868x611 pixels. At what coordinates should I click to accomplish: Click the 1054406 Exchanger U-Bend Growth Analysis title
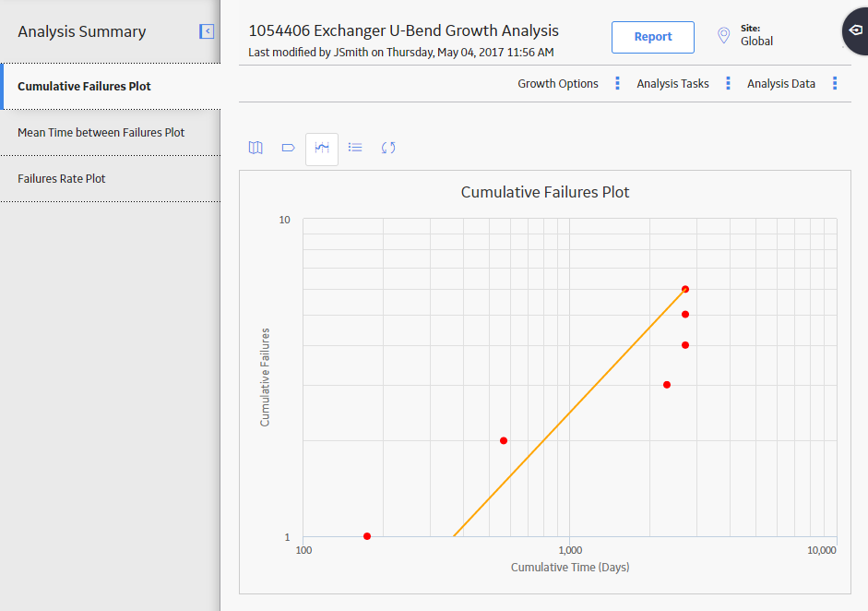tap(403, 31)
